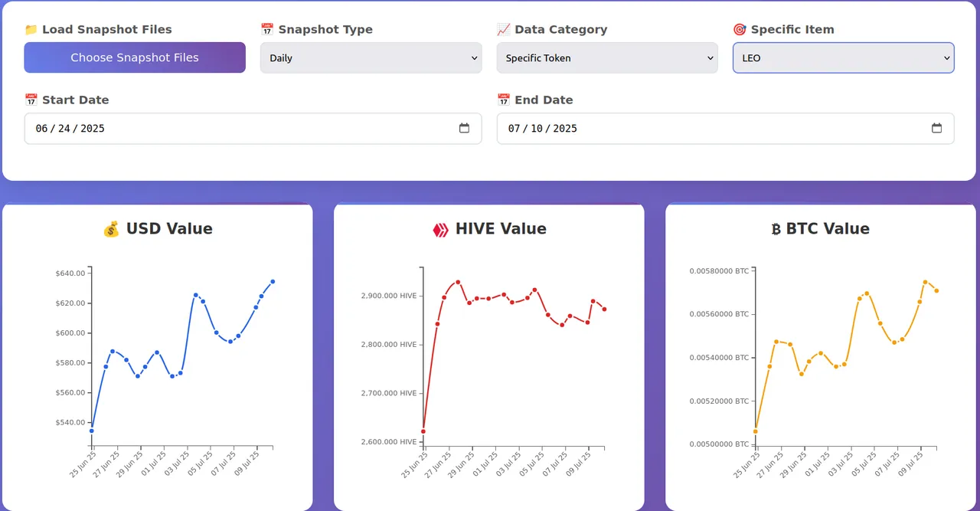This screenshot has width=980, height=511.
Task: Open the End Date calendar picker icon
Action: tap(936, 128)
